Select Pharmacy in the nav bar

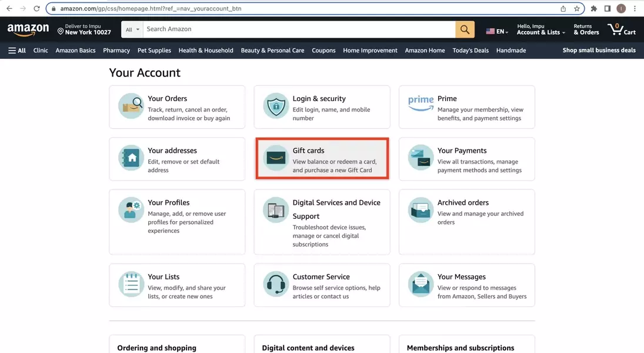116,51
